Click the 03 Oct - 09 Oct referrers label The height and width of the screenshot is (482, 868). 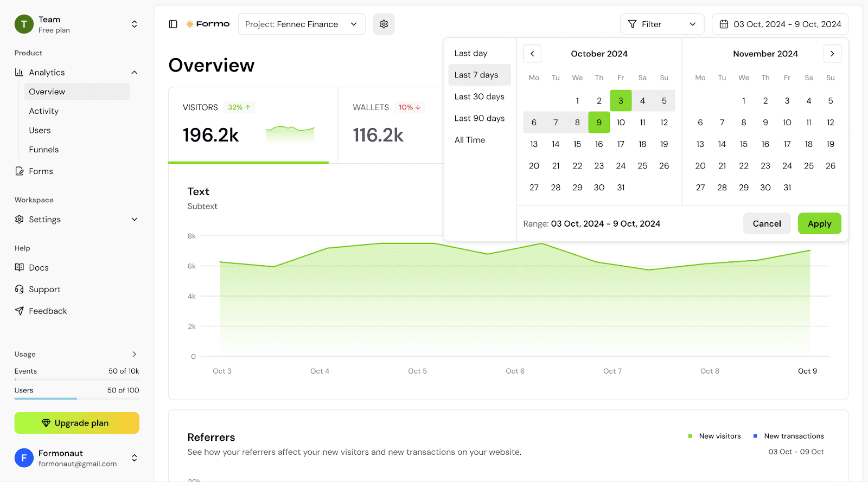796,452
